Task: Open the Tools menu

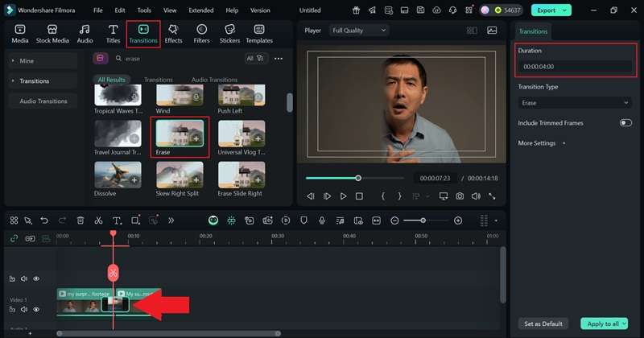Action: click(144, 10)
